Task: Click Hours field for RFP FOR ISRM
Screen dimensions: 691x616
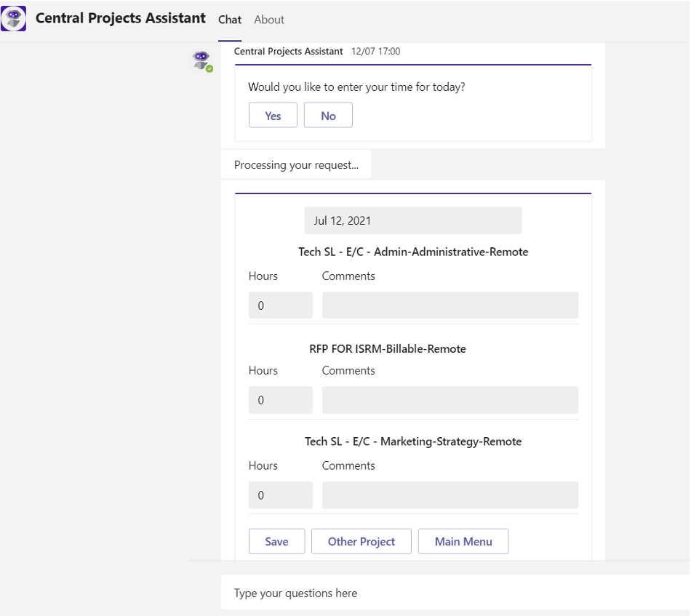Action: coord(280,400)
